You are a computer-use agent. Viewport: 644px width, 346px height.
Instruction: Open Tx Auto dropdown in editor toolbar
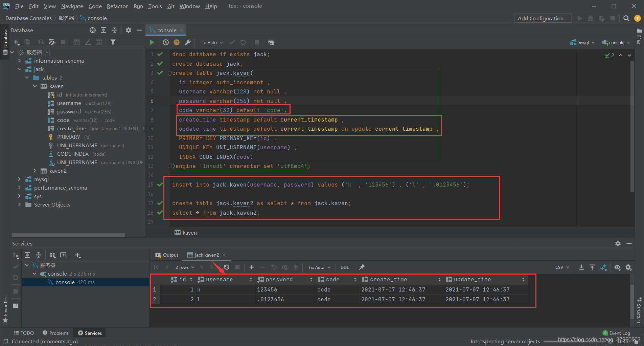coord(212,42)
